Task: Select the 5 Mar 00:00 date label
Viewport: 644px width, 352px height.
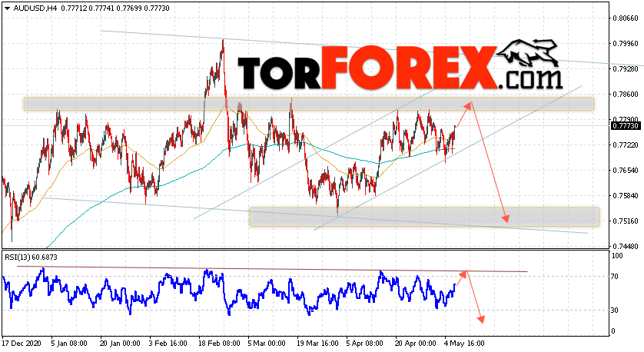Action: tap(267, 343)
